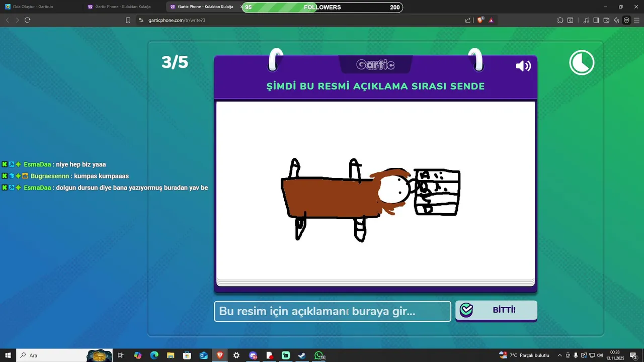Image resolution: width=644 pixels, height=362 pixels.
Task: Close the active Gartic Phone tab
Action: 242,7
